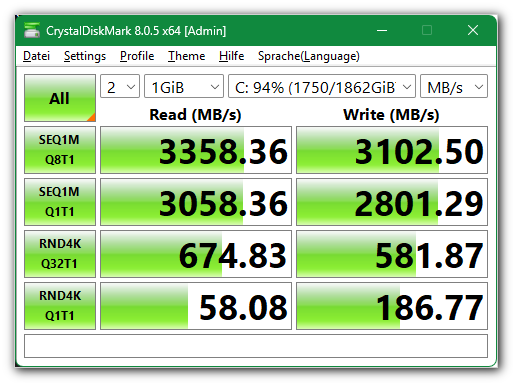Start all benchmarks with the All button
Viewport: 513px width, 383px height.
point(60,98)
